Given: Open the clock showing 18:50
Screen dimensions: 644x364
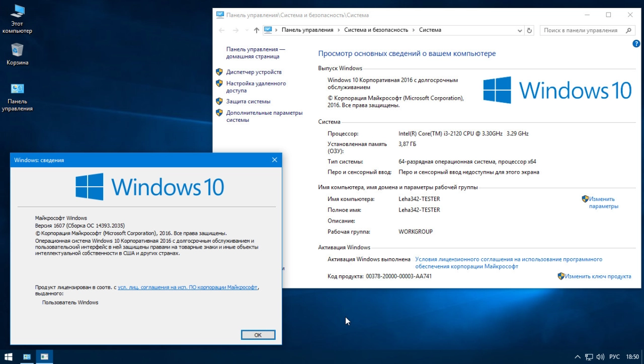Looking at the screenshot, I should (632, 357).
